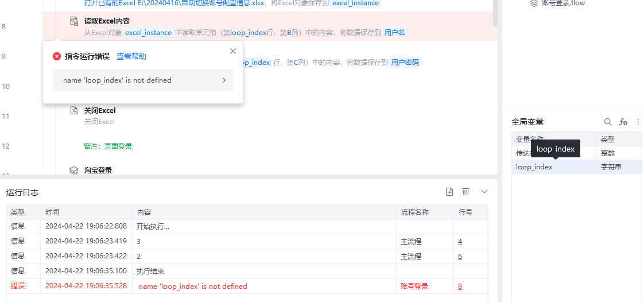This screenshot has height=302, width=644.
Task: Export the run log
Action: point(450,191)
